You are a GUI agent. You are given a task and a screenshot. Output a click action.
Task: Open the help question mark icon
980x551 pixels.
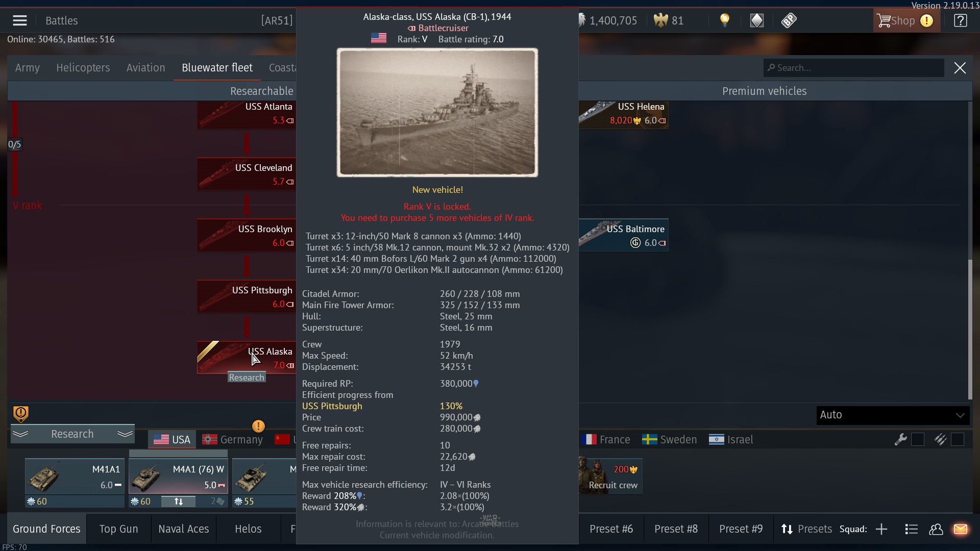click(960, 20)
